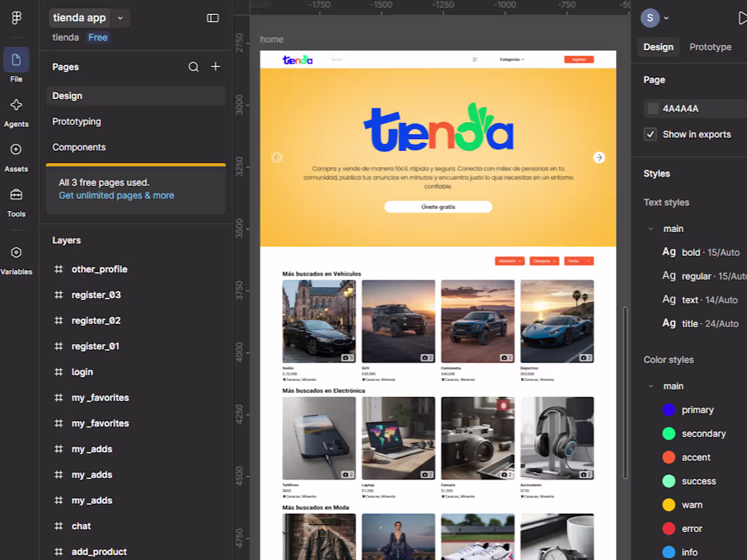
Task: Click the Únete gratis button
Action: 438,206
